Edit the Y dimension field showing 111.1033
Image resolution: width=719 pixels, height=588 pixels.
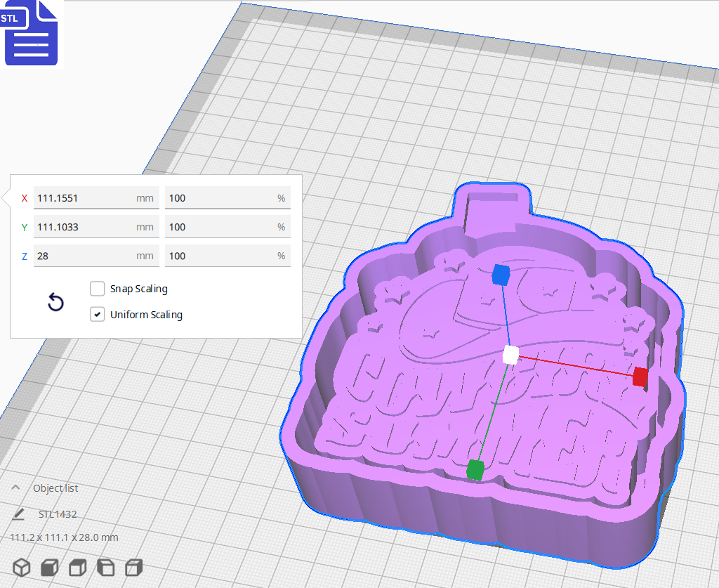(96, 226)
